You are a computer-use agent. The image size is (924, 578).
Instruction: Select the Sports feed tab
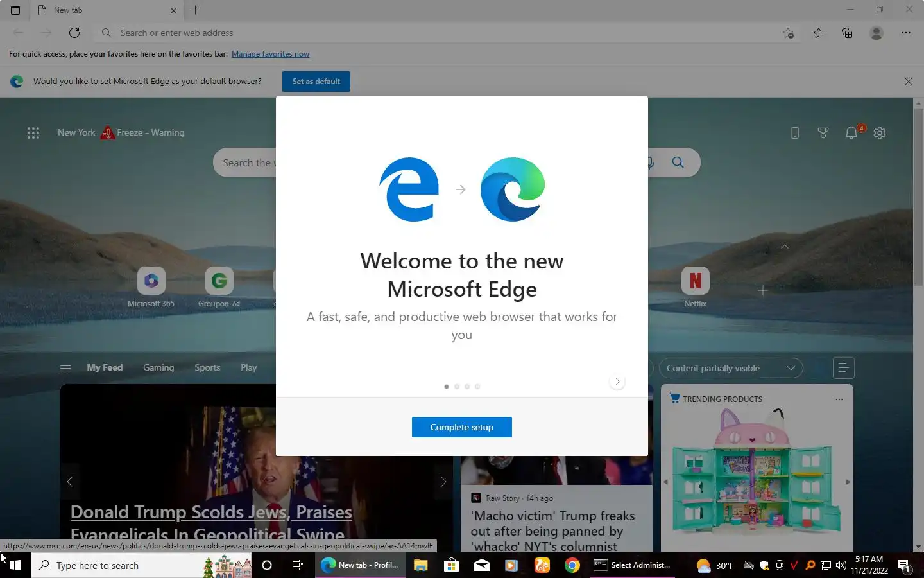[207, 367]
